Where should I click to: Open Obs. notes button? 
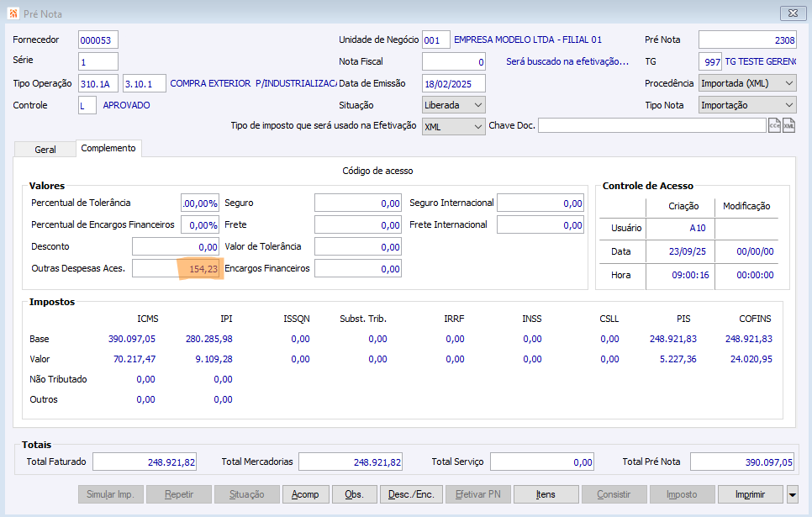pos(355,494)
